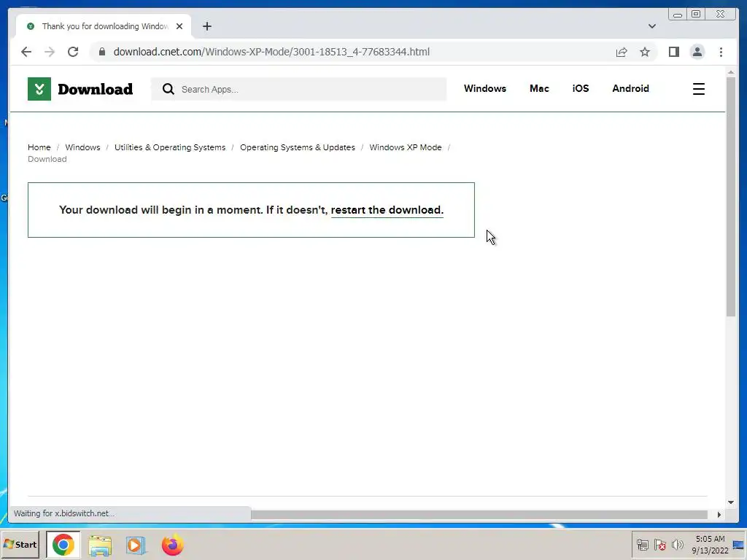Open a new tab with plus button
This screenshot has width=747, height=560.
pyautogui.click(x=206, y=26)
